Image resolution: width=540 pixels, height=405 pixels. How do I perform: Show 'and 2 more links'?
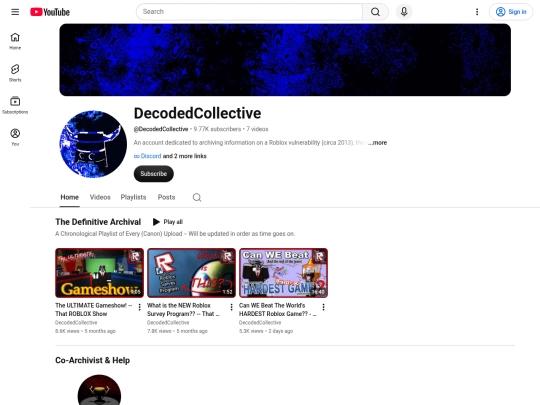[185, 156]
